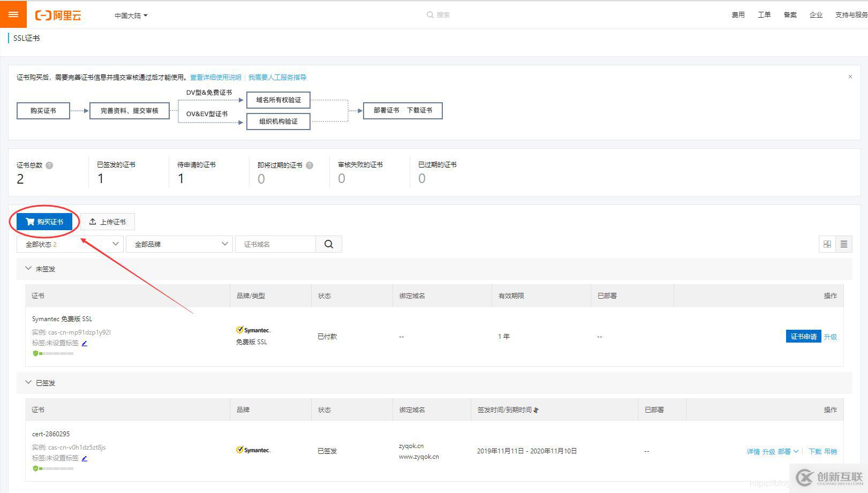Expand the 部署 dropdown for cert-2860295

click(x=788, y=452)
